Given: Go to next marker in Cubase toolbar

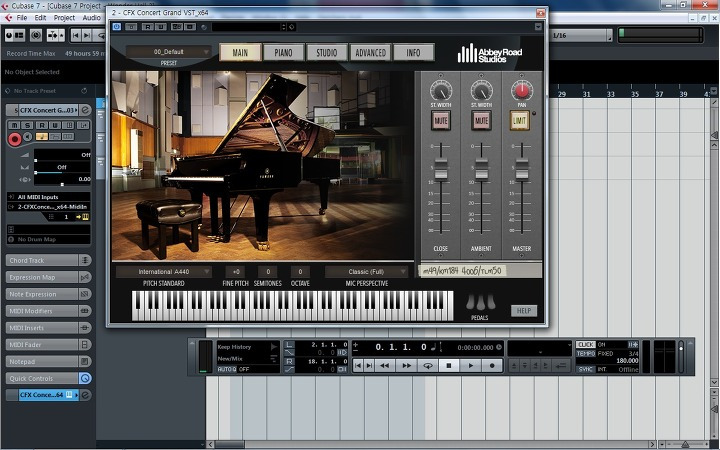Looking at the screenshot, I should coord(87,35).
